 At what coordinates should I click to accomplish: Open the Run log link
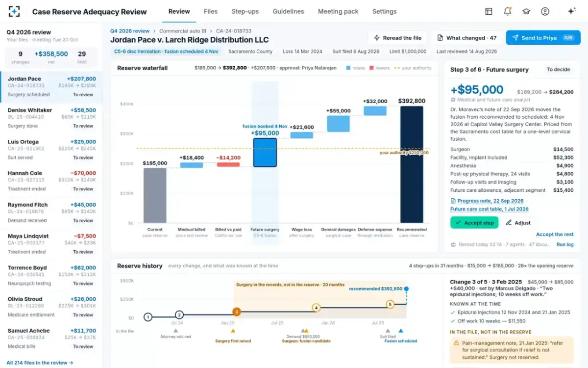[565, 244]
